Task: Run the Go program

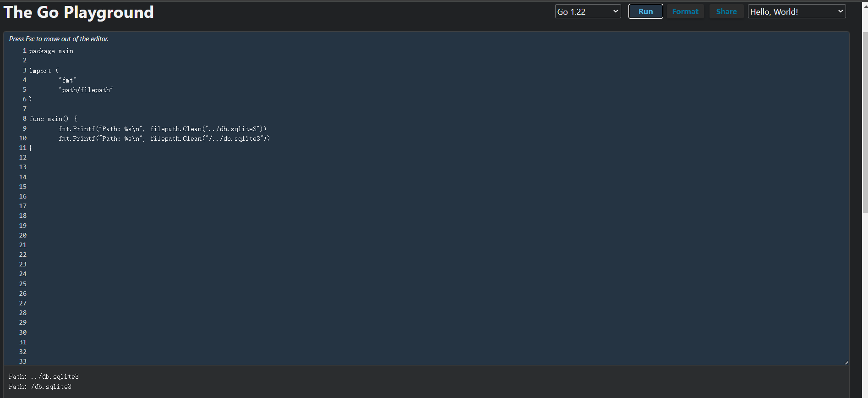Action: coord(645,11)
